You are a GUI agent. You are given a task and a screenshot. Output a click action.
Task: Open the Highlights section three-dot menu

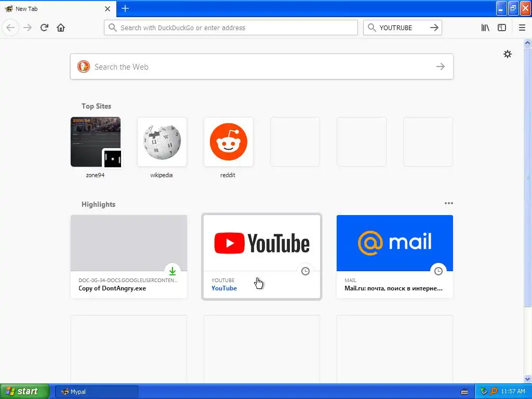point(448,203)
